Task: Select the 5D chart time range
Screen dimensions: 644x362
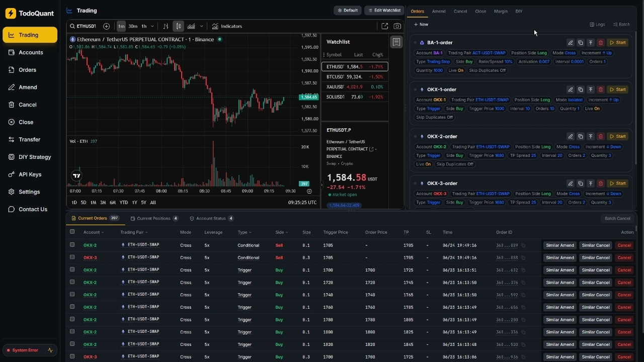Action: [x=84, y=203]
